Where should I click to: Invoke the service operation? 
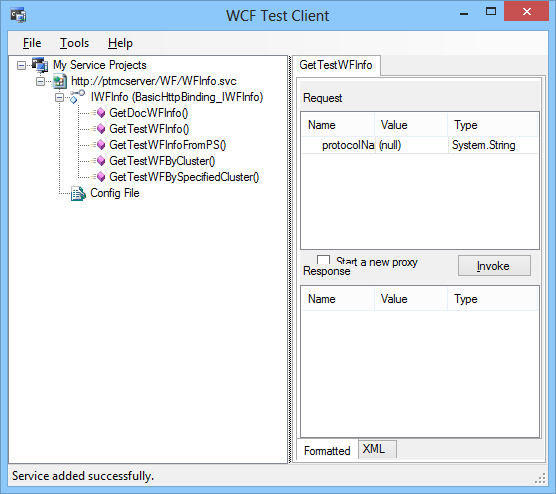click(494, 266)
